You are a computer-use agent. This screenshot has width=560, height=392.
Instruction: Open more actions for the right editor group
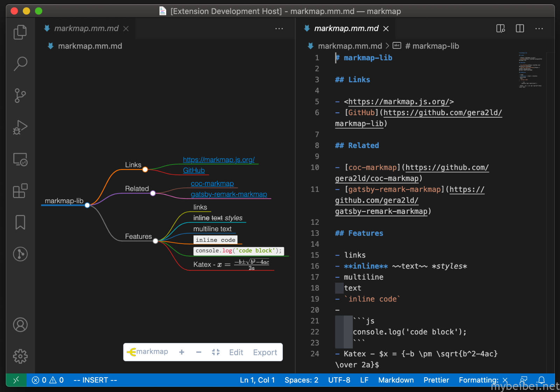tap(539, 28)
